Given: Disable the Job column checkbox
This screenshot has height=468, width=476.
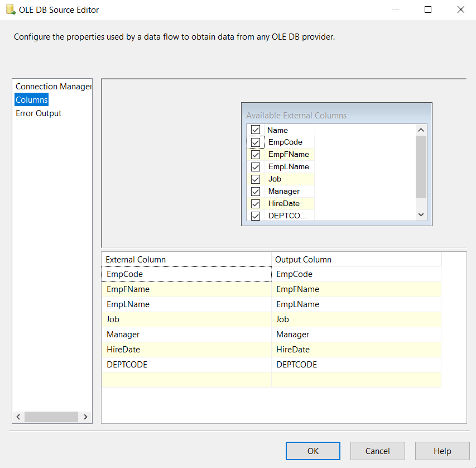Looking at the screenshot, I should point(255,179).
